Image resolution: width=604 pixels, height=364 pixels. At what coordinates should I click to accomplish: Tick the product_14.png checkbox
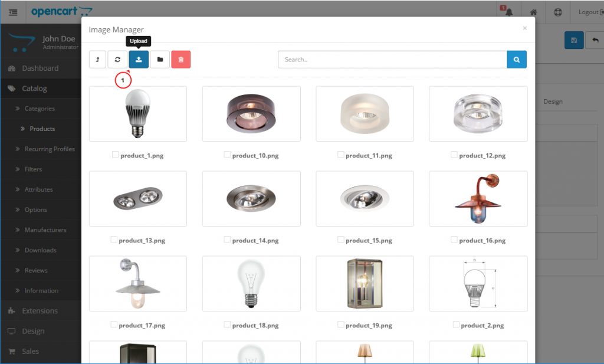click(x=227, y=240)
